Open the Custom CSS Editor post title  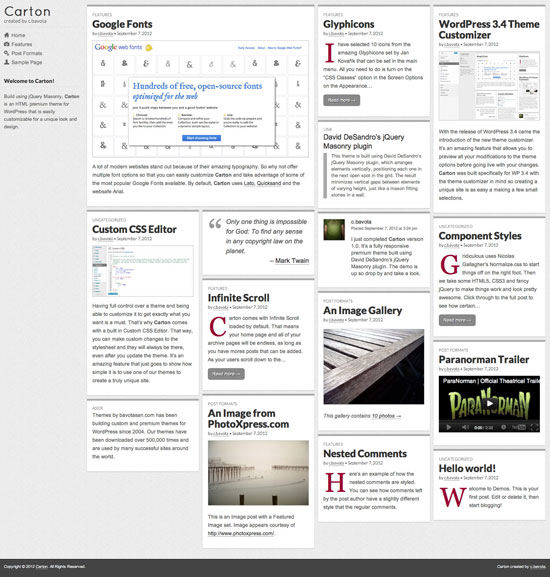(134, 229)
